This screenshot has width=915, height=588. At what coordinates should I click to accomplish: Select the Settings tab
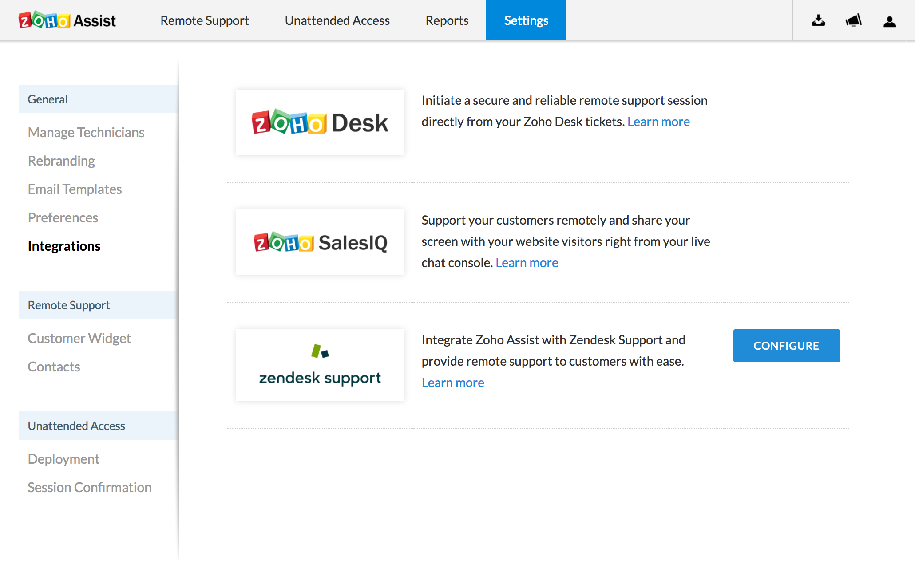pos(526,20)
